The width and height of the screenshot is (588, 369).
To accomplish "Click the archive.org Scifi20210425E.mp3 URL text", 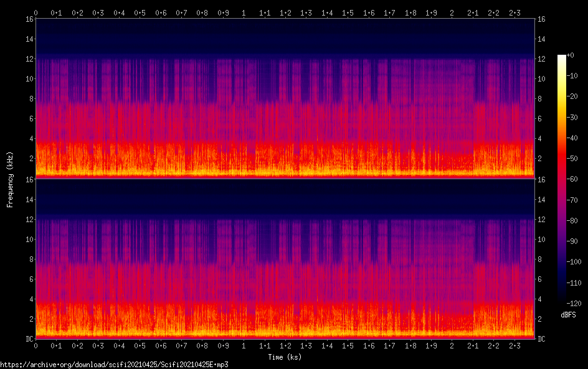I will click(x=114, y=365).
